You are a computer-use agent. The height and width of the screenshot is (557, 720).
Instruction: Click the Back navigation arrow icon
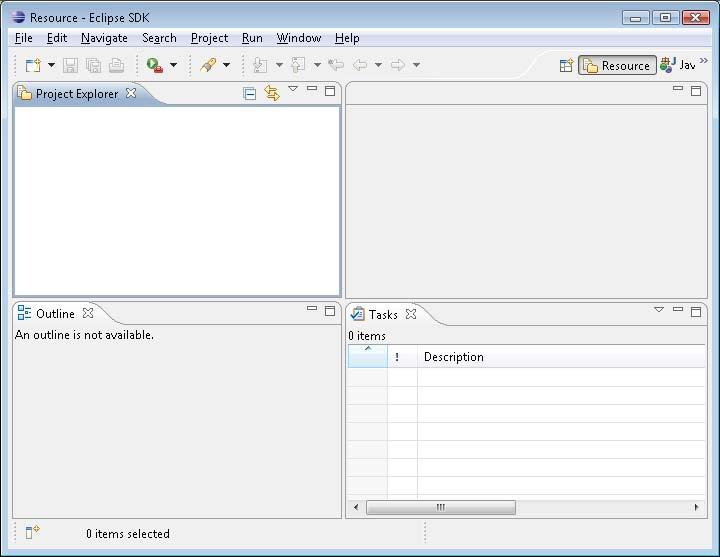(x=360, y=65)
